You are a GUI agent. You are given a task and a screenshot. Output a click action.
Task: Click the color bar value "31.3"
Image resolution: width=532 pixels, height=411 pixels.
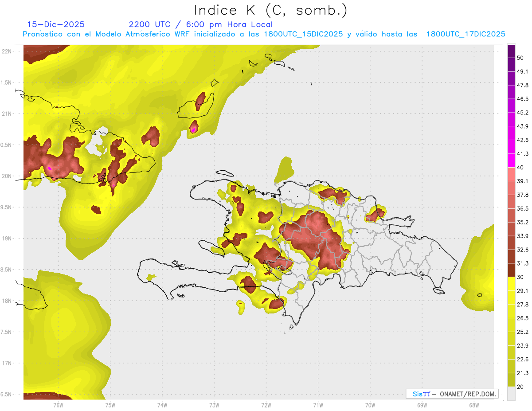point(523,263)
